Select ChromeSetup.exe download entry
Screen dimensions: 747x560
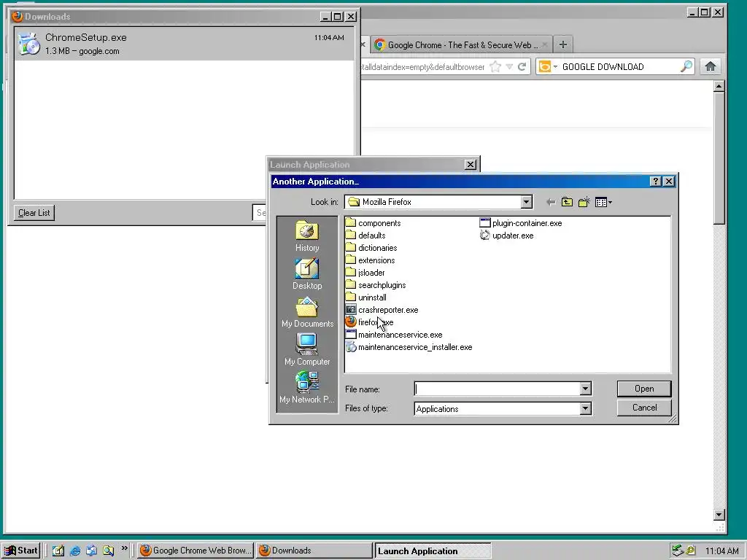tap(185, 44)
